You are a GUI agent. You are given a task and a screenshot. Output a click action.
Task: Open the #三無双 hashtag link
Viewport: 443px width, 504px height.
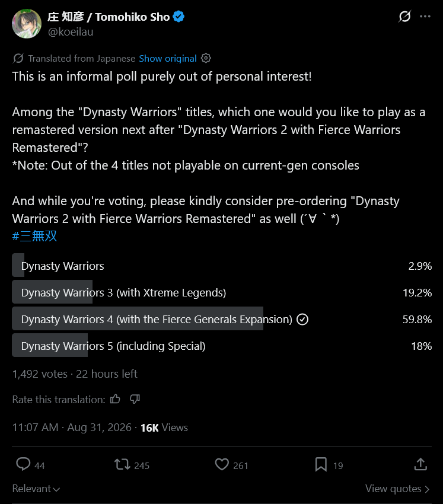click(x=34, y=236)
